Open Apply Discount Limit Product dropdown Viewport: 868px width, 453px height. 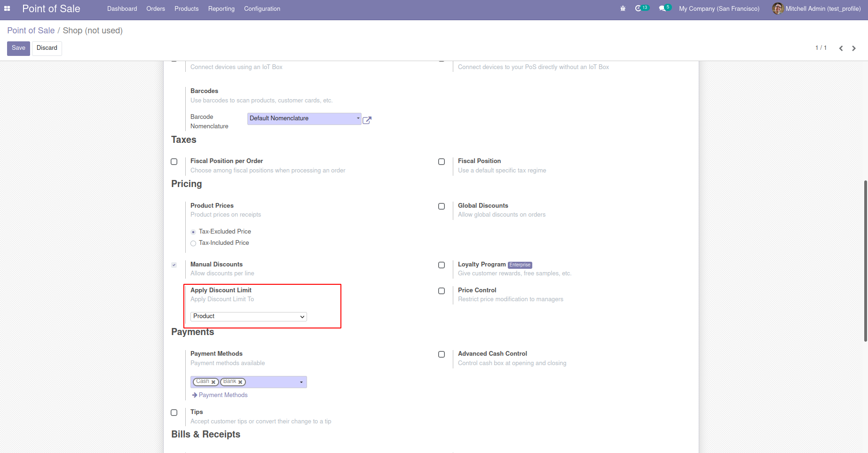coord(249,316)
